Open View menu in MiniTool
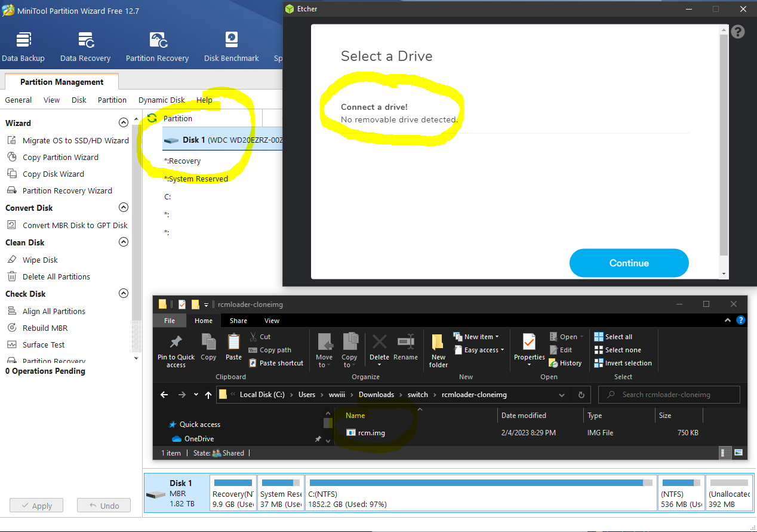 pyautogui.click(x=52, y=100)
